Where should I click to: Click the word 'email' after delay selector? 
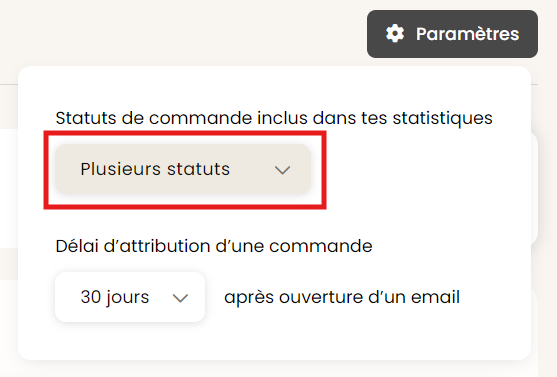(x=435, y=297)
